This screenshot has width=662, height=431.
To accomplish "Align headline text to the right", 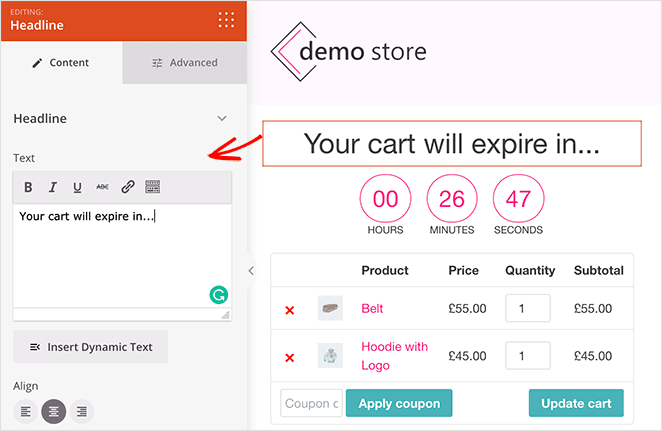I will click(82, 411).
